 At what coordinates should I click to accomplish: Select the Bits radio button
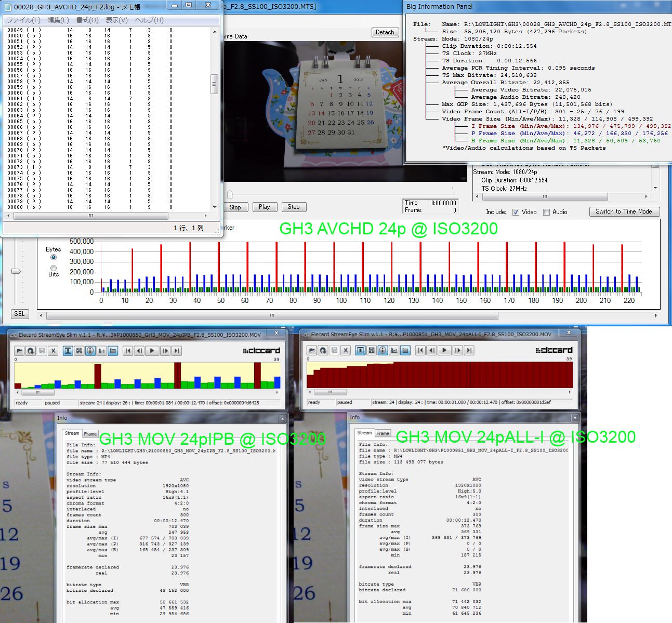[54, 268]
